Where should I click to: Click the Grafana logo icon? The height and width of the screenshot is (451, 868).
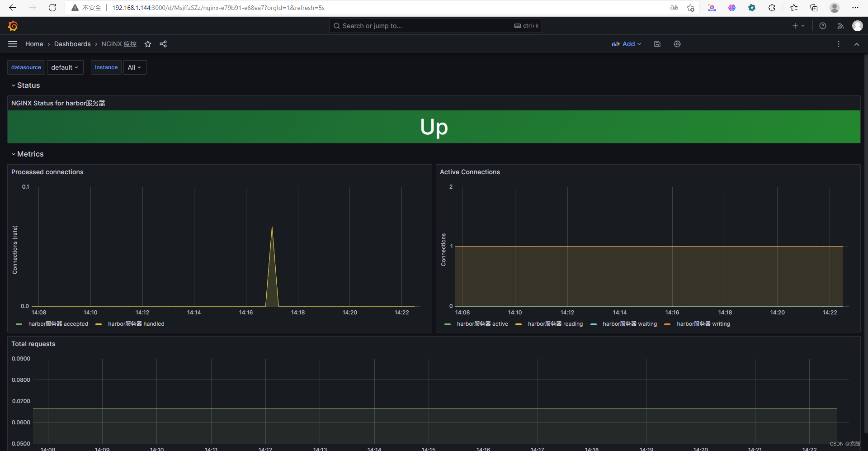pos(13,26)
